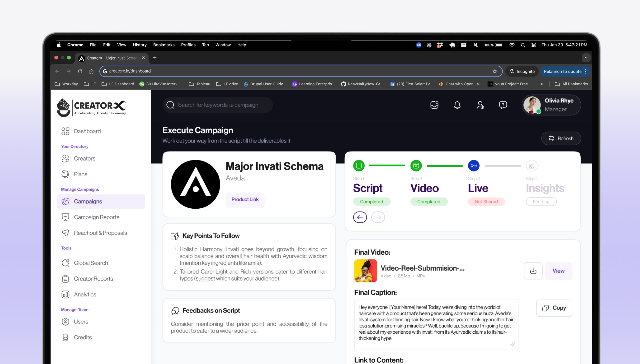Screen dimensions: 640x364
Task: Open macOS Spotlight search
Action: [x=523, y=45]
